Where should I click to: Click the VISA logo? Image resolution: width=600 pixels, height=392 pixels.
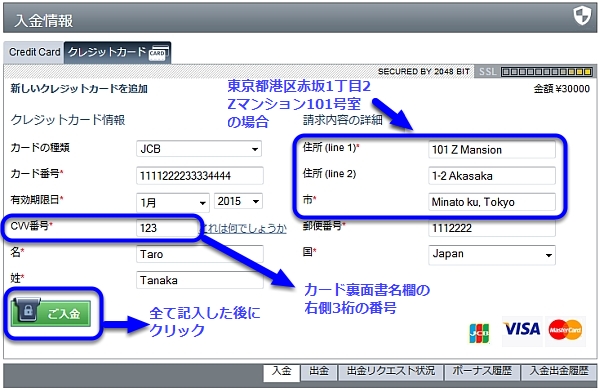click(522, 329)
